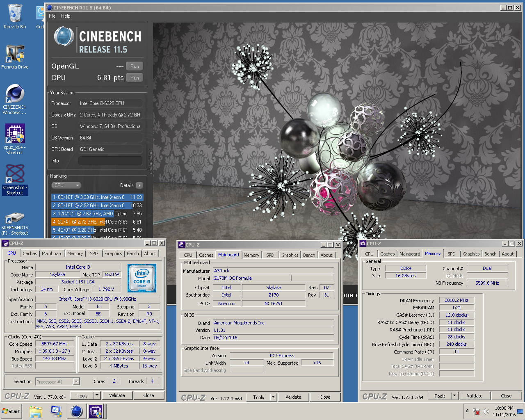Screen dimensions: 525x420
Task: Open SPD tab in right CPU-Z window
Action: coord(452,254)
